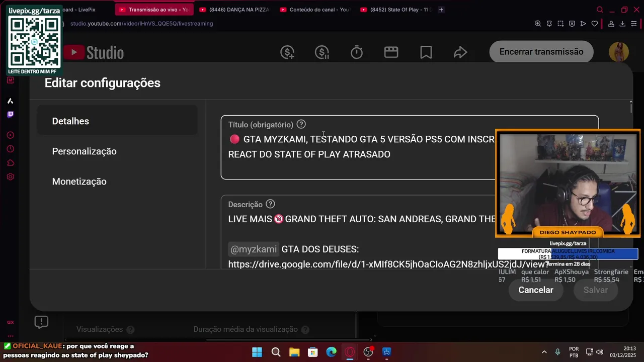Image resolution: width=644 pixels, height=362 pixels.
Task: Click the Cancelar button
Action: point(536,290)
